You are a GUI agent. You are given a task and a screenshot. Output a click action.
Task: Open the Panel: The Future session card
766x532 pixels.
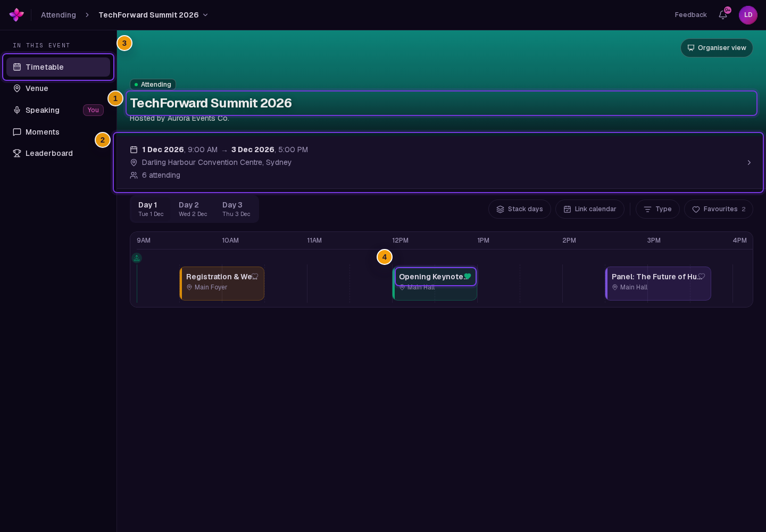[x=658, y=284]
